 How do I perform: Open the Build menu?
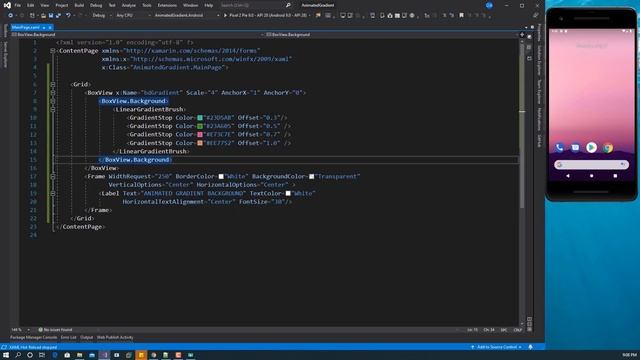click(x=79, y=5)
